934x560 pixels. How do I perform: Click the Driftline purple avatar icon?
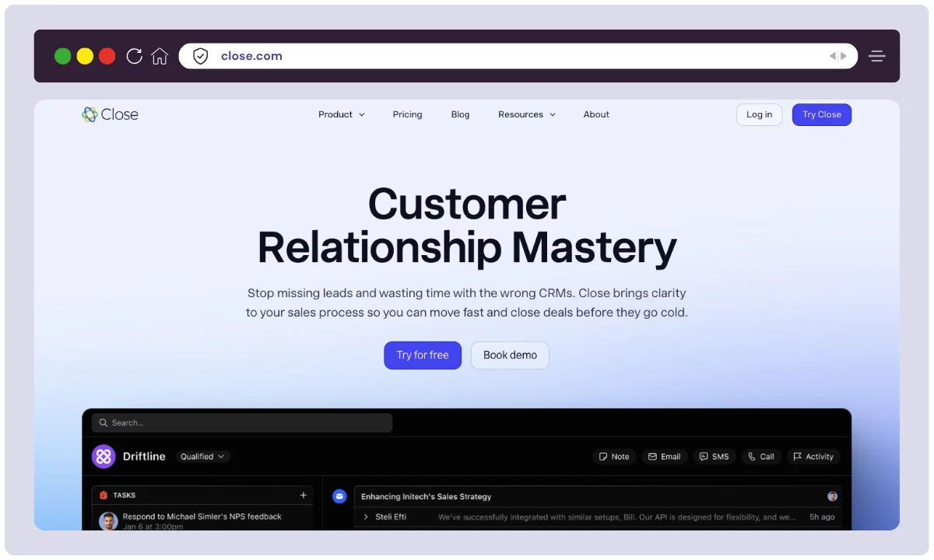104,457
